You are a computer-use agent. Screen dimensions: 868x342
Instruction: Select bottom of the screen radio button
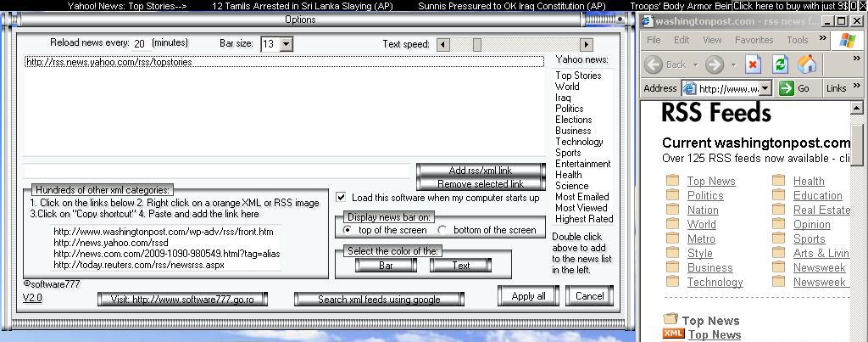pos(442,229)
